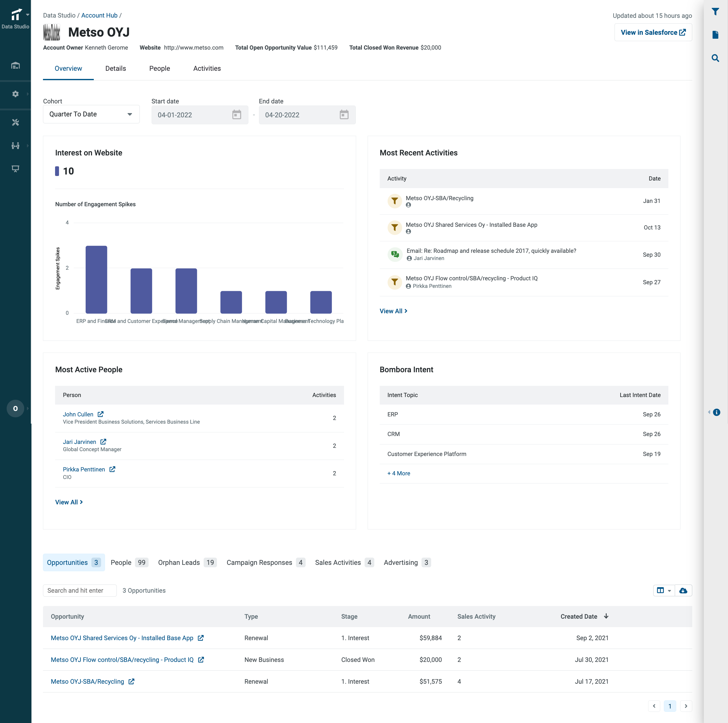The image size is (728, 723).
Task: Open the Start date calendar icon
Action: [237, 115]
